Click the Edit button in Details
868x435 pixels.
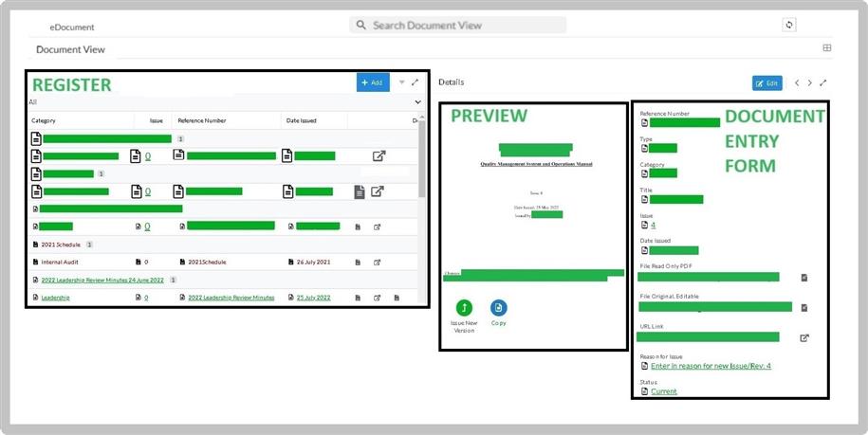coord(766,83)
